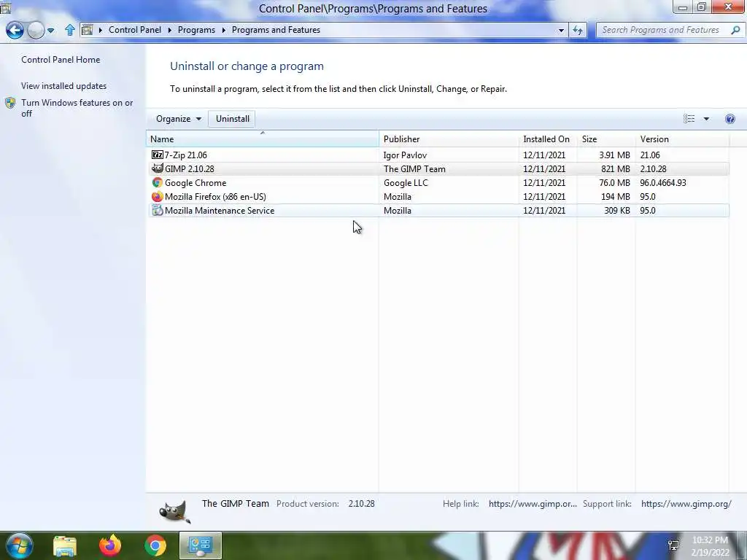
Task: Expand arrow between Control Panel and Programs
Action: [169, 30]
